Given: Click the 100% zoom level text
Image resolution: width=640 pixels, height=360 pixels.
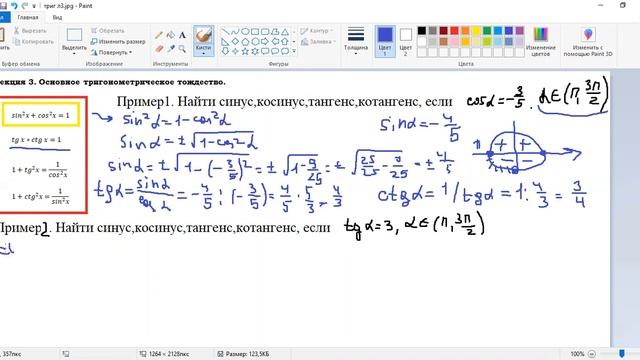Looking at the screenshot, I should tap(577, 354).
